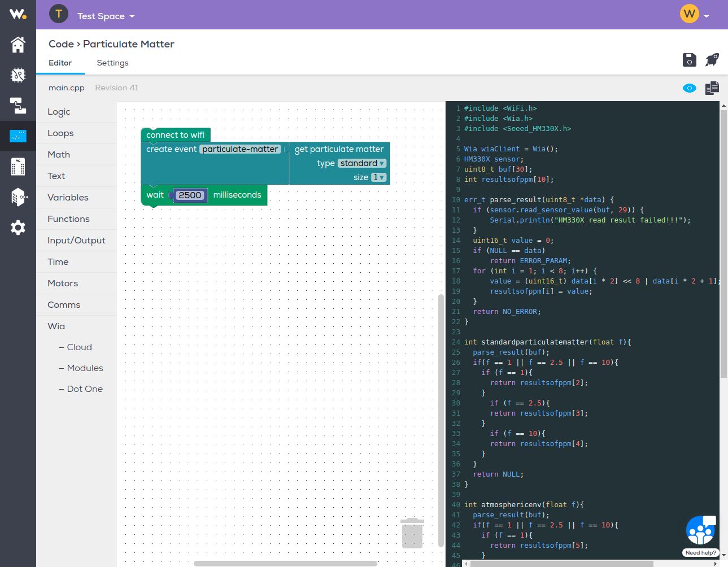
Task: Select the main.cpp file tab
Action: (67, 88)
